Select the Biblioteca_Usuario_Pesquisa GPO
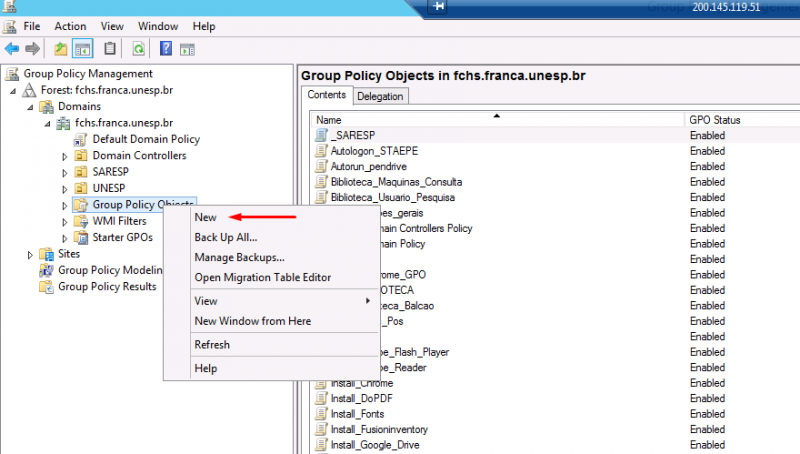Image resolution: width=800 pixels, height=454 pixels. tap(392, 197)
